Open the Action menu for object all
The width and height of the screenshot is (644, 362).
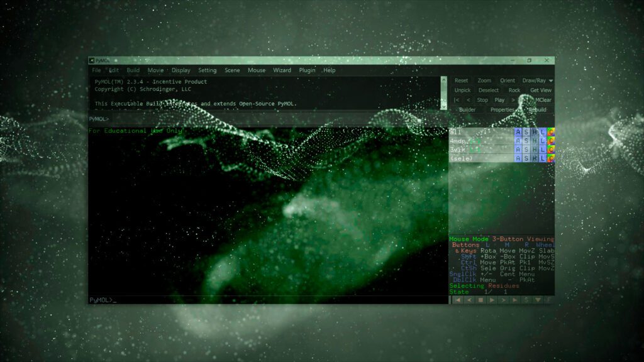point(518,132)
